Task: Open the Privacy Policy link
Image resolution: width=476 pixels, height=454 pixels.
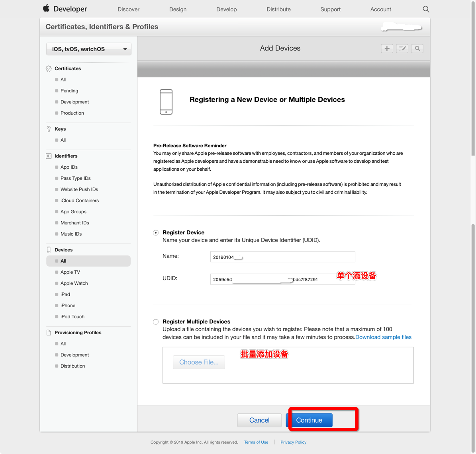Action: (293, 442)
